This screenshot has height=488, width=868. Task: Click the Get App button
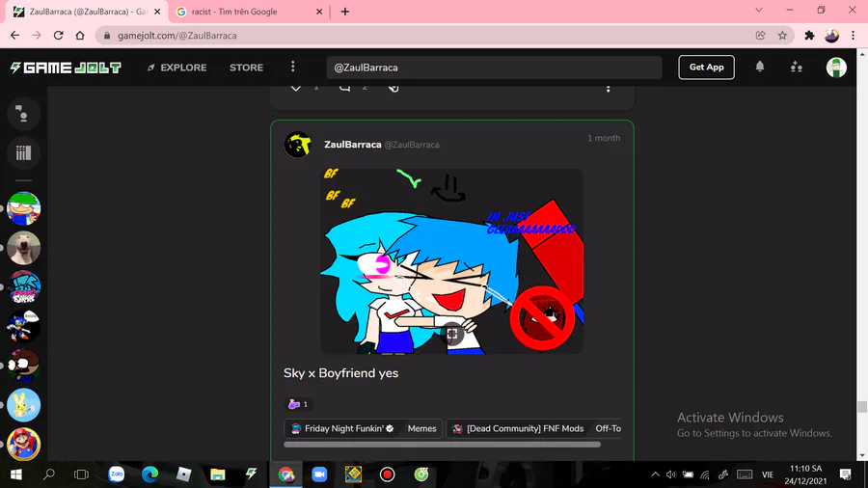pos(706,67)
